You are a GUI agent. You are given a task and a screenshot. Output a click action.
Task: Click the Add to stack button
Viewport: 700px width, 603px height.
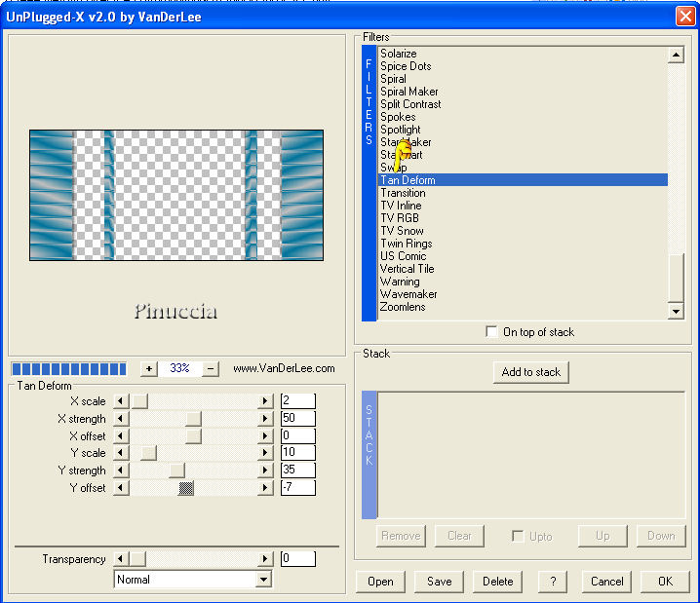[531, 372]
